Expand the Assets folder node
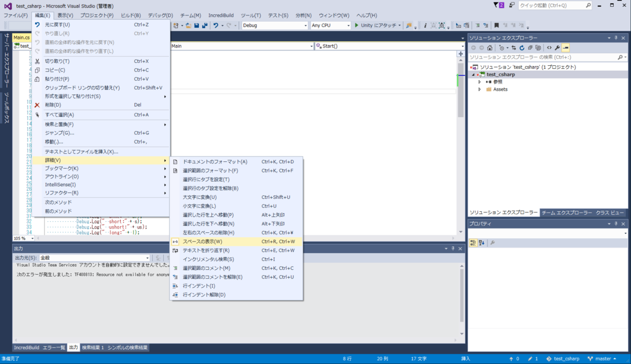Image resolution: width=631 pixels, height=364 pixels. click(x=479, y=89)
